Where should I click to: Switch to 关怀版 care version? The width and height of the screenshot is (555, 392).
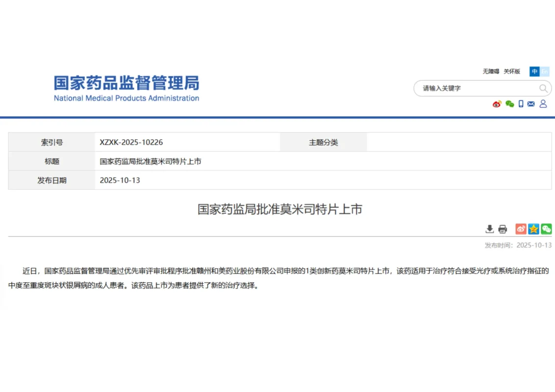[x=512, y=72]
